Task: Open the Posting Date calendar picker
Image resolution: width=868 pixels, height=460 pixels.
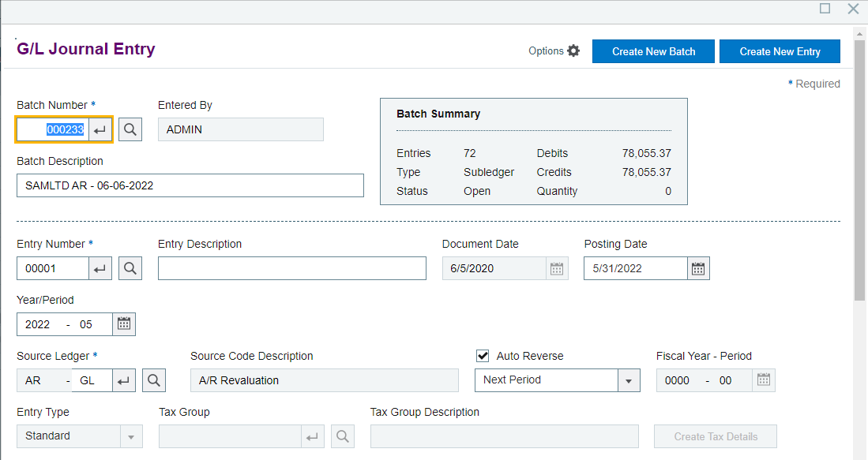Action: [697, 268]
